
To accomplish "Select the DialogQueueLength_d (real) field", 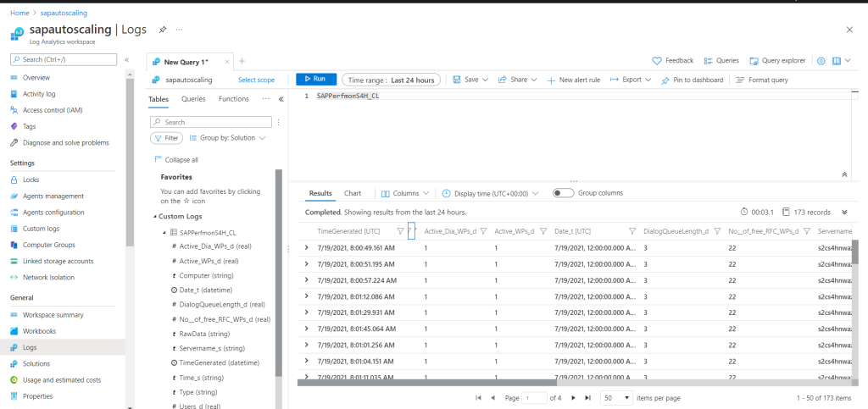I will [219, 305].
